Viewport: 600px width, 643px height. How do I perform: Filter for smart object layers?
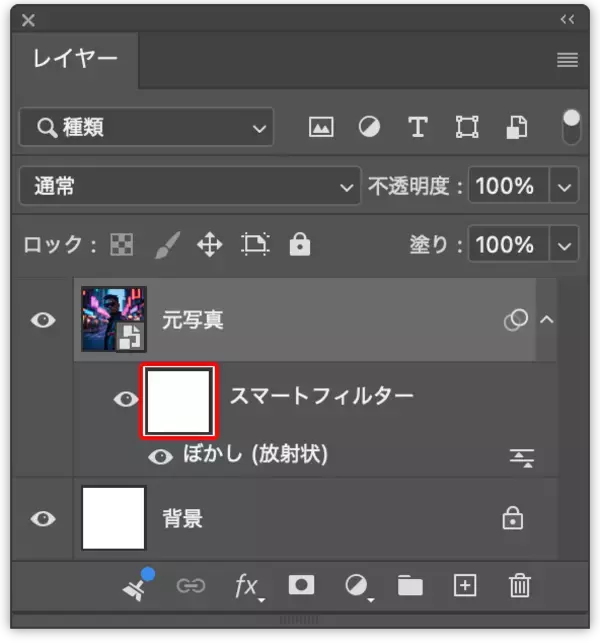(x=517, y=127)
